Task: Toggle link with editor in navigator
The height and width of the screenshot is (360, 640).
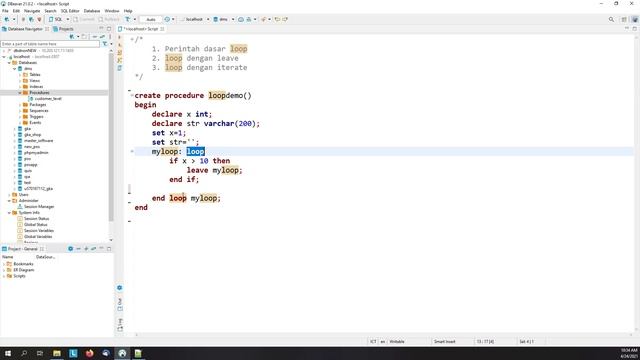Action: click(102, 37)
